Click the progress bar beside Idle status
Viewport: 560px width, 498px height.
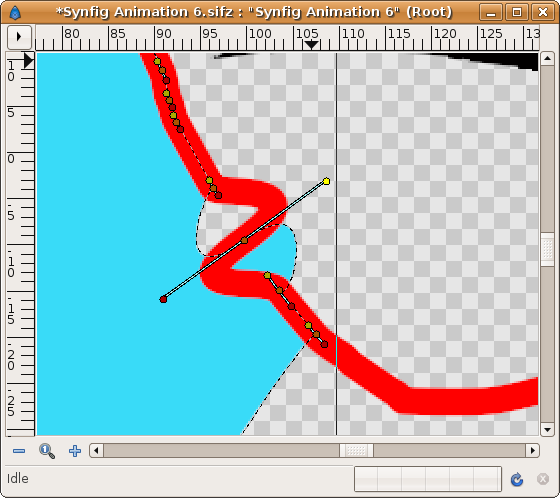coord(428,479)
